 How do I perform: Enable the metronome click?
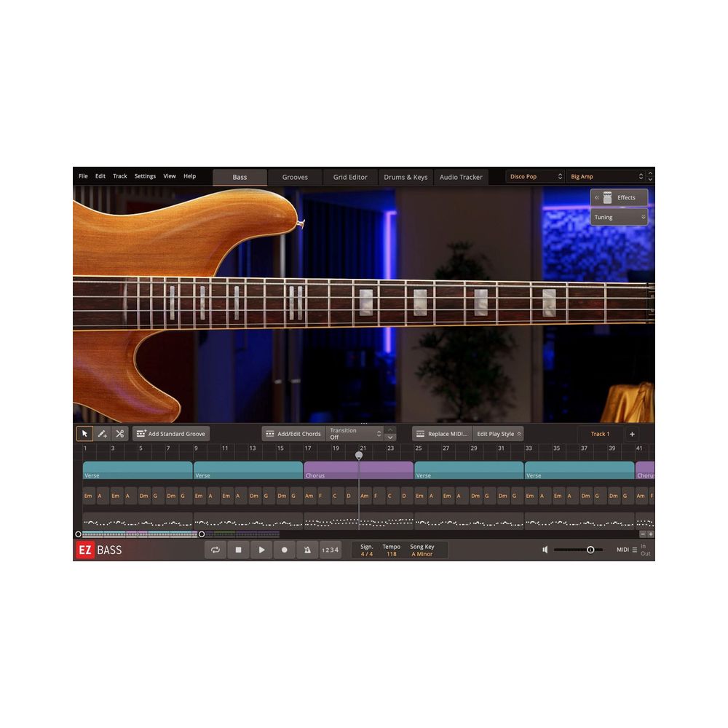click(306, 550)
